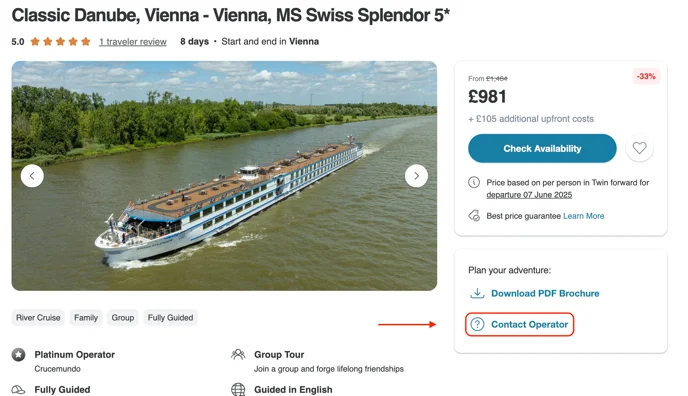The image size is (688, 396).
Task: Click the download icon beside PDF Brochure
Action: 477,293
